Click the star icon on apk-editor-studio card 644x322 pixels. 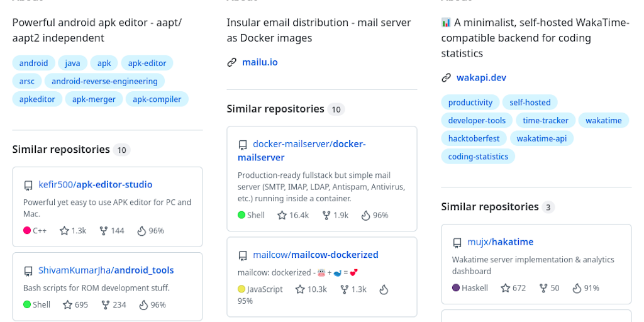coord(64,231)
